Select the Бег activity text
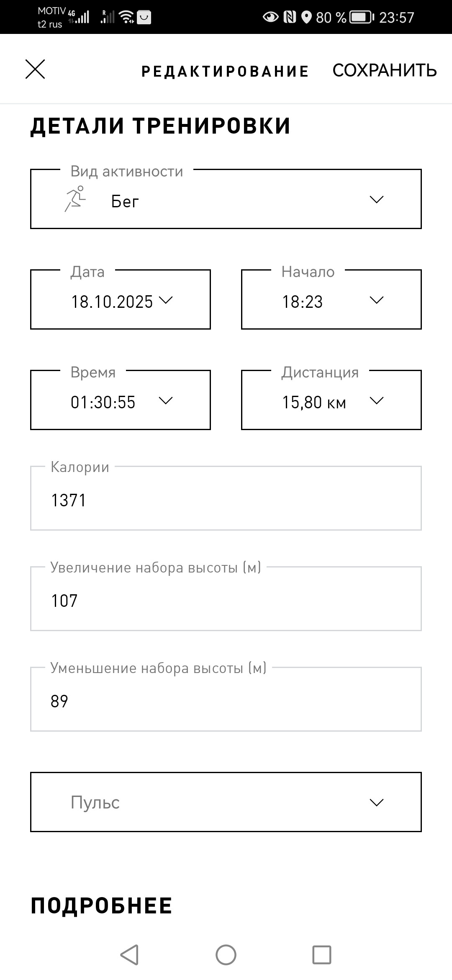This screenshot has width=452, height=980. click(x=125, y=202)
